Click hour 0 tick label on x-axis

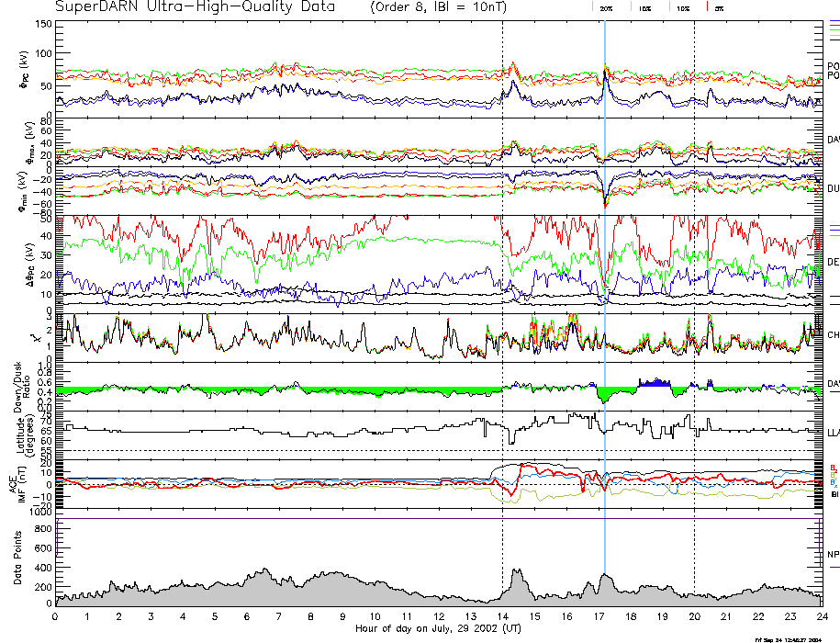click(x=56, y=617)
